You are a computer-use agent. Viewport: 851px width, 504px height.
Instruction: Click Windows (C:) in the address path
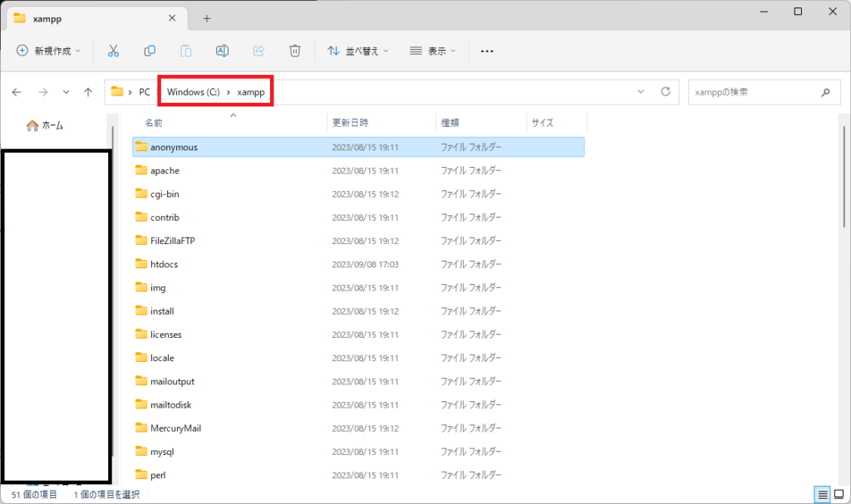(x=193, y=92)
